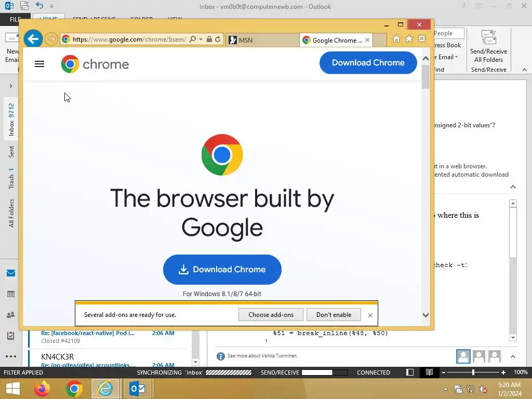The height and width of the screenshot is (399, 532).
Task: Toggle Outlook Reading view in status bar
Action: tap(429, 372)
